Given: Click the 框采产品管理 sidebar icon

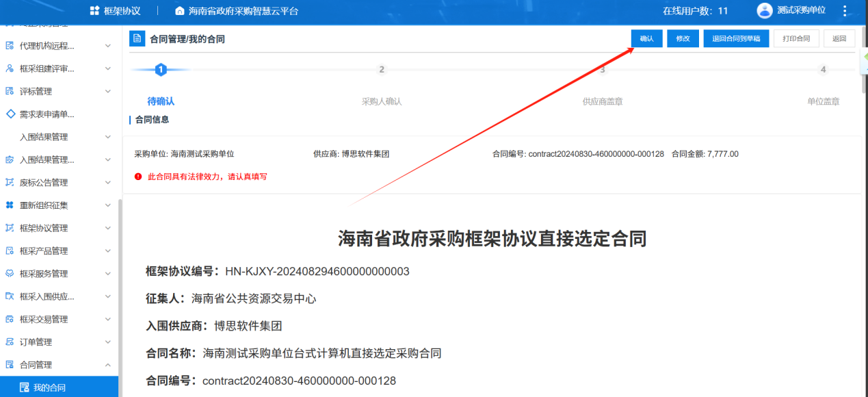Looking at the screenshot, I should tap(10, 251).
